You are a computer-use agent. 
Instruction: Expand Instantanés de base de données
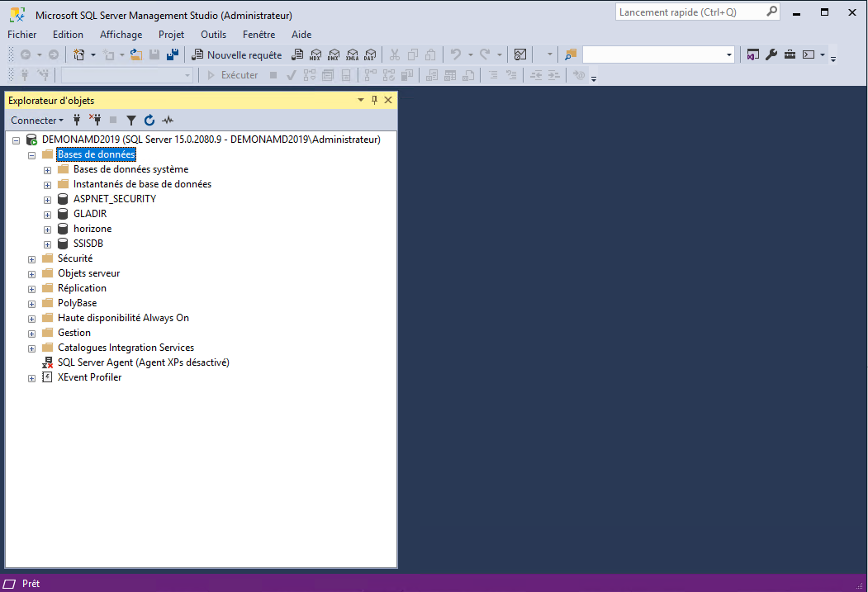pyautogui.click(x=48, y=185)
